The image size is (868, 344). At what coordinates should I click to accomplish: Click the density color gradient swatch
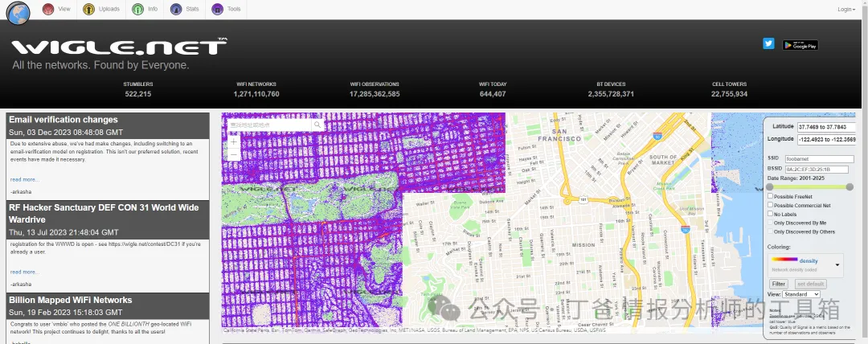point(784,260)
